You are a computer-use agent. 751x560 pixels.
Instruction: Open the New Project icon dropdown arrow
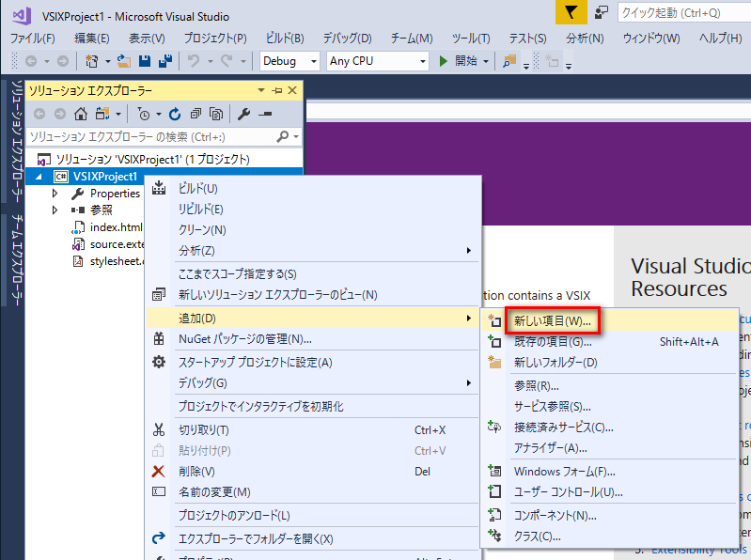(x=108, y=61)
